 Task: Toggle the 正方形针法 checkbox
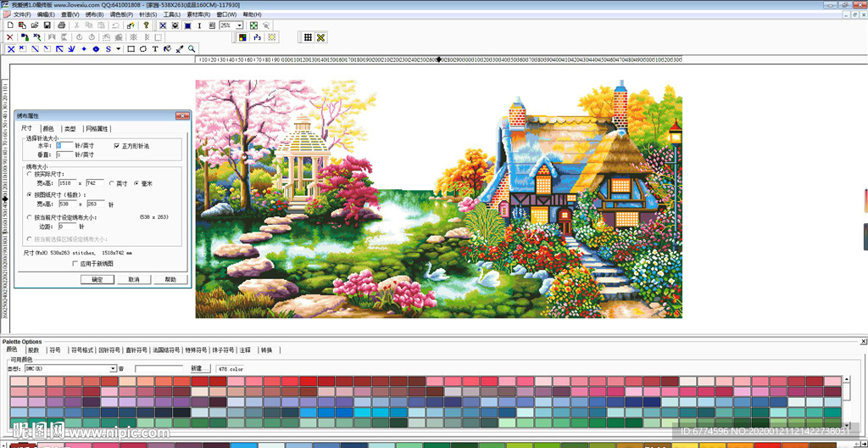coord(116,146)
